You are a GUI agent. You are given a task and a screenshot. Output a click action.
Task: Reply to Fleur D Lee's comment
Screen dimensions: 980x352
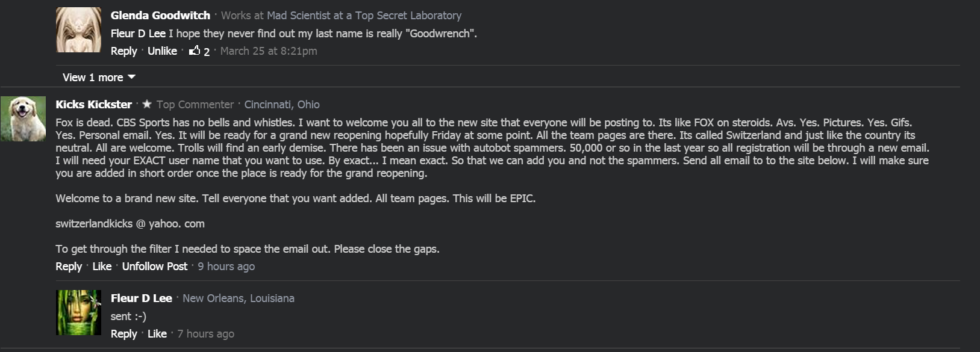[x=124, y=334]
